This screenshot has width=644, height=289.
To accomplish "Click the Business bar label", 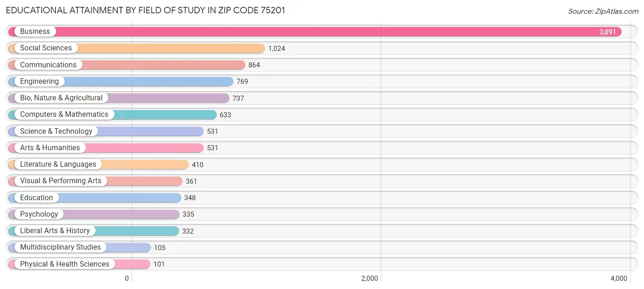I will [x=35, y=32].
